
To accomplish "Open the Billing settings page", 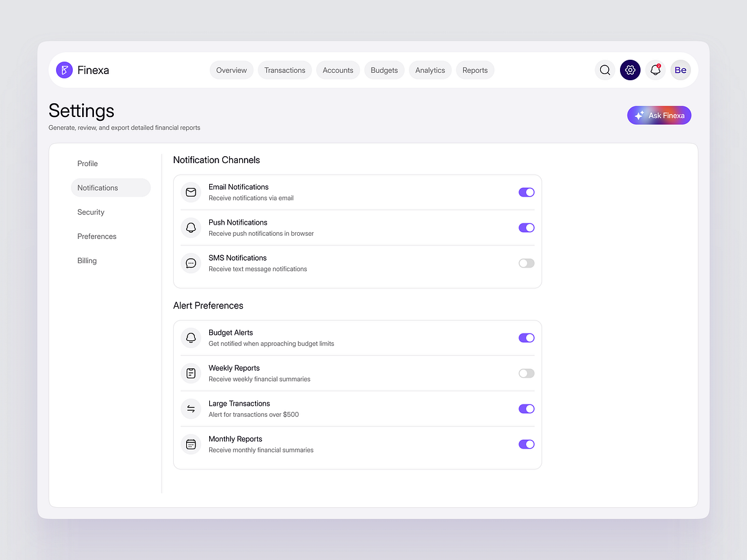I will click(x=87, y=260).
